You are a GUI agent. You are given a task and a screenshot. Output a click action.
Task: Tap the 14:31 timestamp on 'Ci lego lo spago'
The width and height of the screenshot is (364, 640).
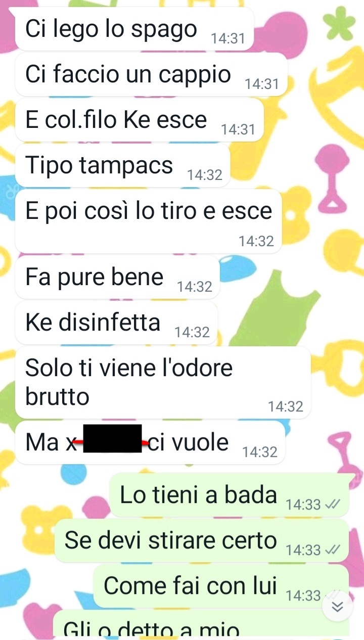[228, 39]
